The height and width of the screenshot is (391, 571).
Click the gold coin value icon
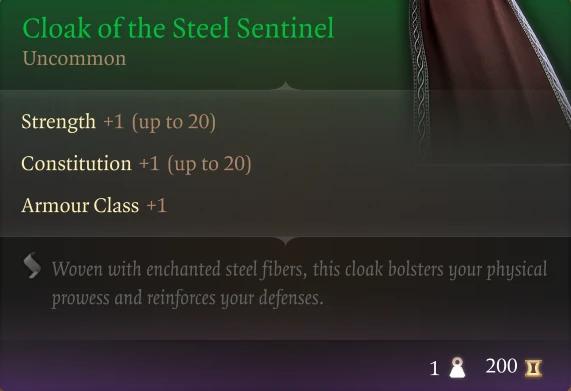coord(533,368)
